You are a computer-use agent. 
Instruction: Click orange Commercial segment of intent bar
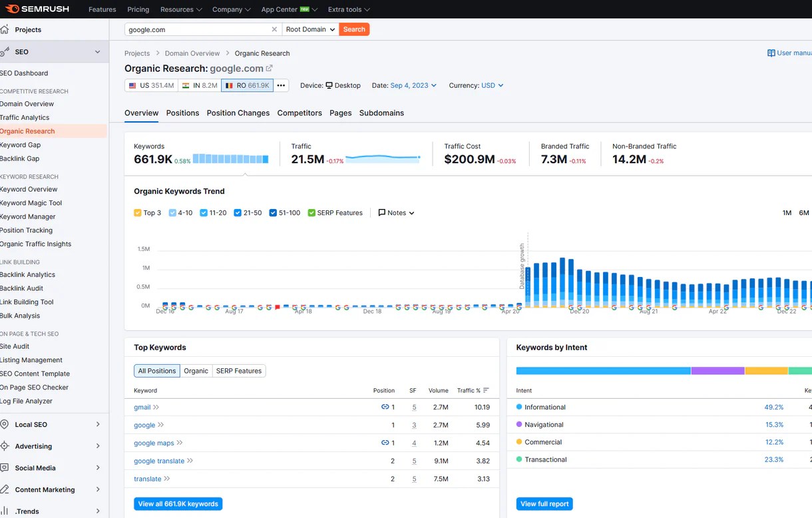[x=766, y=371]
